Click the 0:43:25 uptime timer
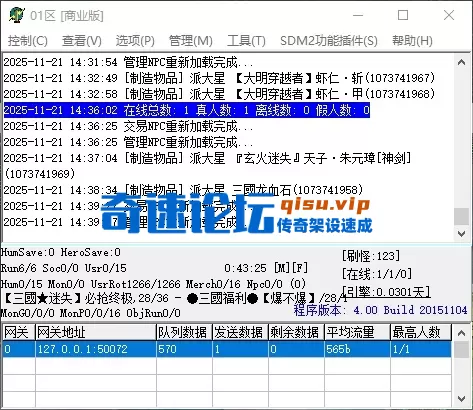The width and height of the screenshot is (473, 410). (245, 268)
